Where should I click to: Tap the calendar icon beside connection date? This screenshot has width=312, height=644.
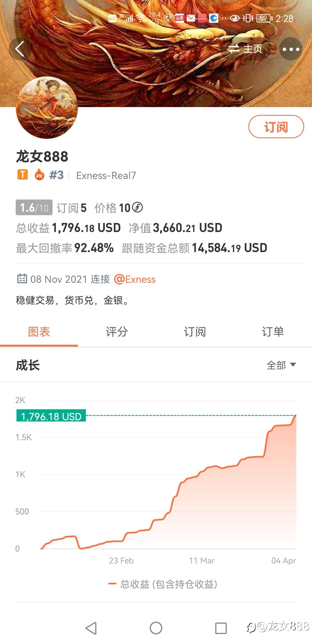(22, 279)
